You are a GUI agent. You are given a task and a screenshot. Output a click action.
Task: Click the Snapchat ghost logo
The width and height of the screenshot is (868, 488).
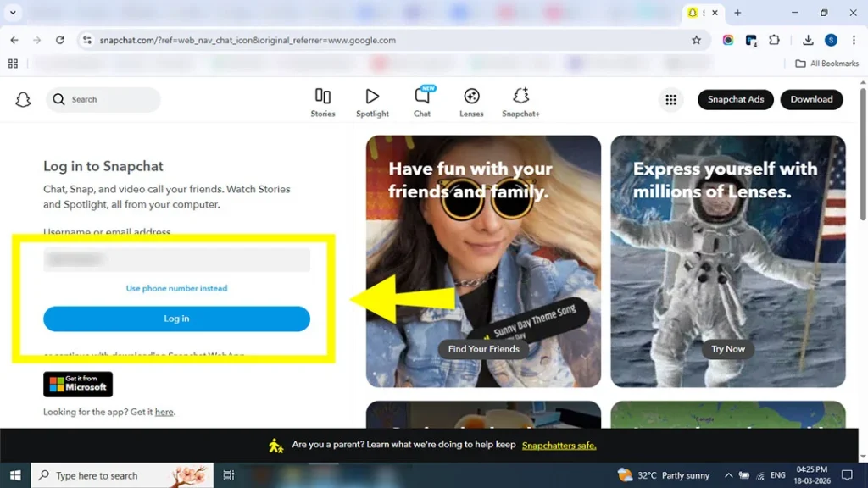(23, 99)
